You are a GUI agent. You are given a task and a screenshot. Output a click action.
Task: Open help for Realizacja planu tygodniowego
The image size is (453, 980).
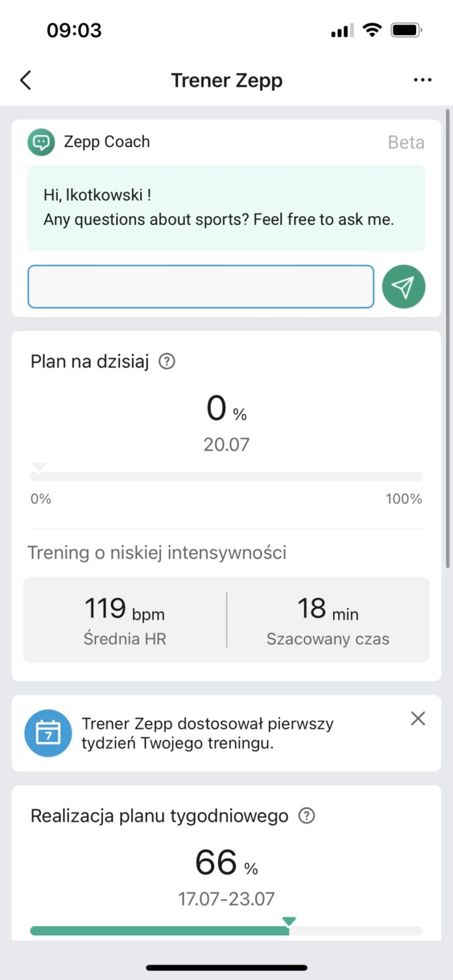tap(306, 816)
